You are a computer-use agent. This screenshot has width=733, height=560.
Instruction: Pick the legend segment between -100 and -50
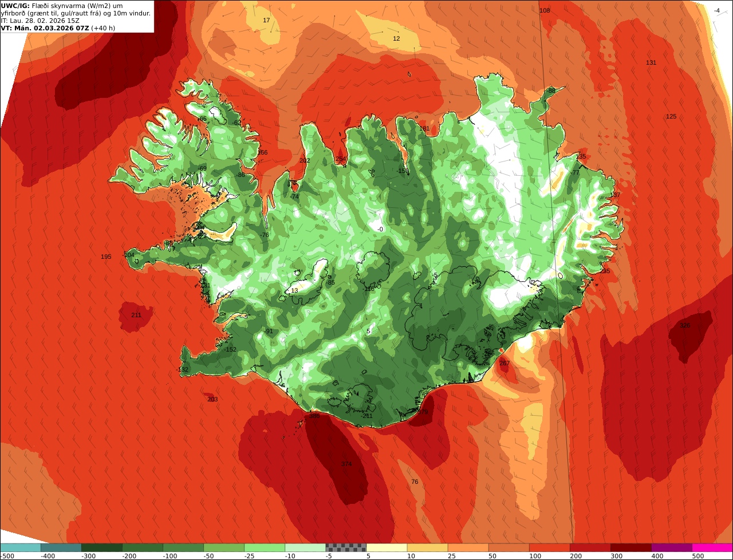[183, 547]
